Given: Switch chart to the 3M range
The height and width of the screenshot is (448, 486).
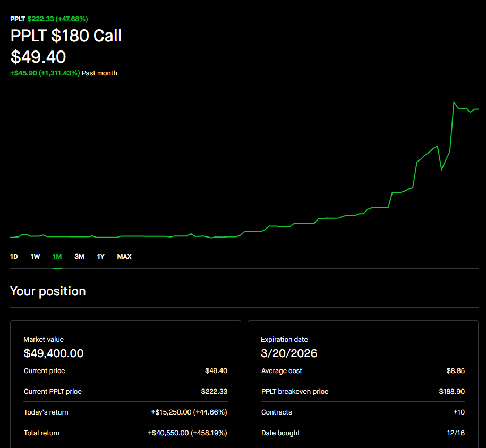Looking at the screenshot, I should click(x=79, y=256).
